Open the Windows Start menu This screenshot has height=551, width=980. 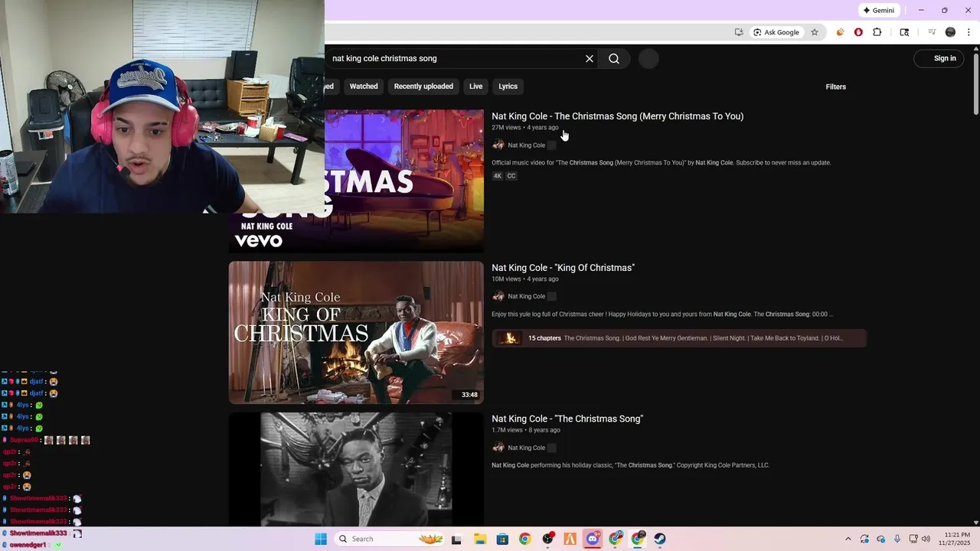(321, 539)
